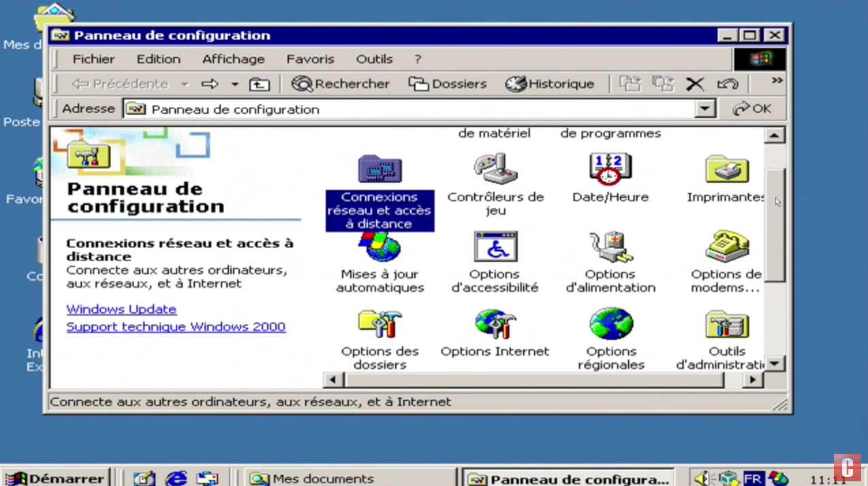
Task: Click Show Desktop quick launch icon
Action: (x=144, y=479)
